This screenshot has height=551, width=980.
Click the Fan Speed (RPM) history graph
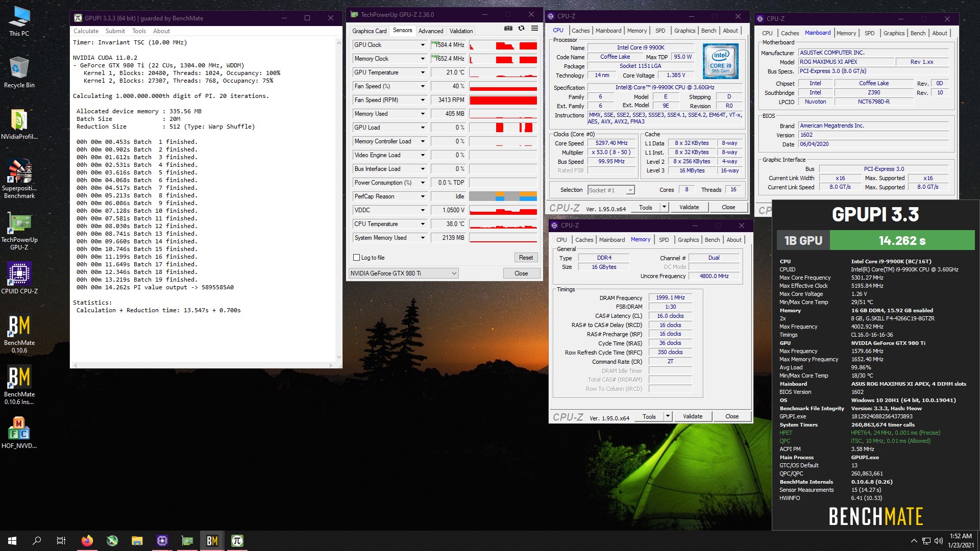(x=503, y=100)
